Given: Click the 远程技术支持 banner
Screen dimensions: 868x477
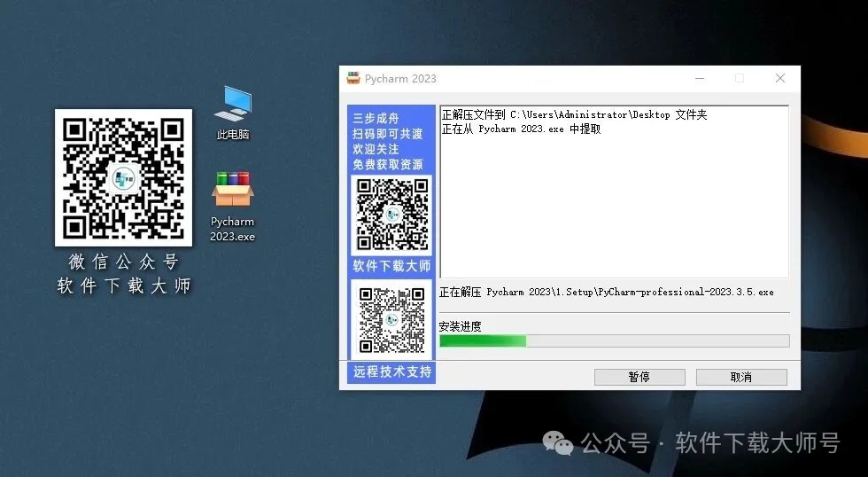Looking at the screenshot, I should point(391,371).
